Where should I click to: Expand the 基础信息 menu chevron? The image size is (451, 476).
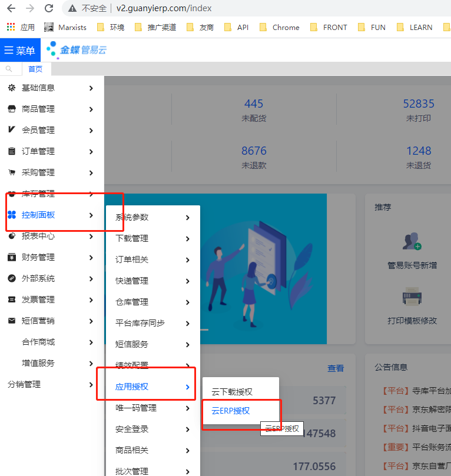point(91,88)
